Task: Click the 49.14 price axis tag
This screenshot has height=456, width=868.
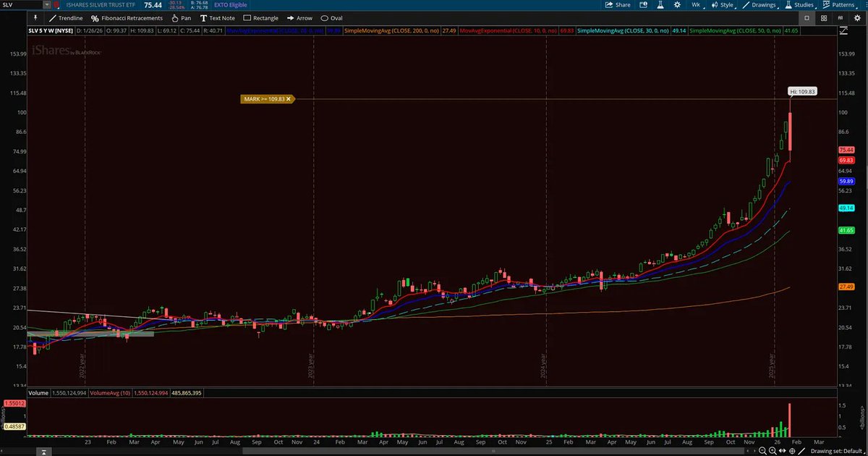Action: coord(847,208)
